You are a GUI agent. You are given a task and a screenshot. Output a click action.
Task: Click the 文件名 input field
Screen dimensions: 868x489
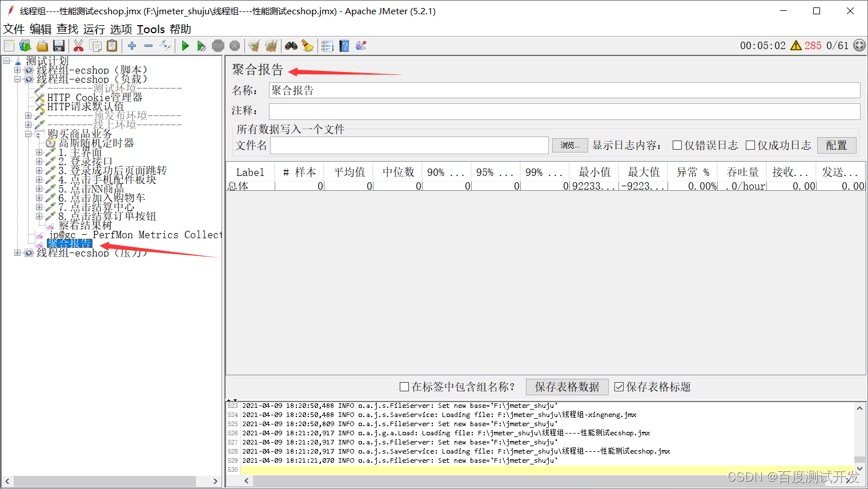click(x=409, y=145)
